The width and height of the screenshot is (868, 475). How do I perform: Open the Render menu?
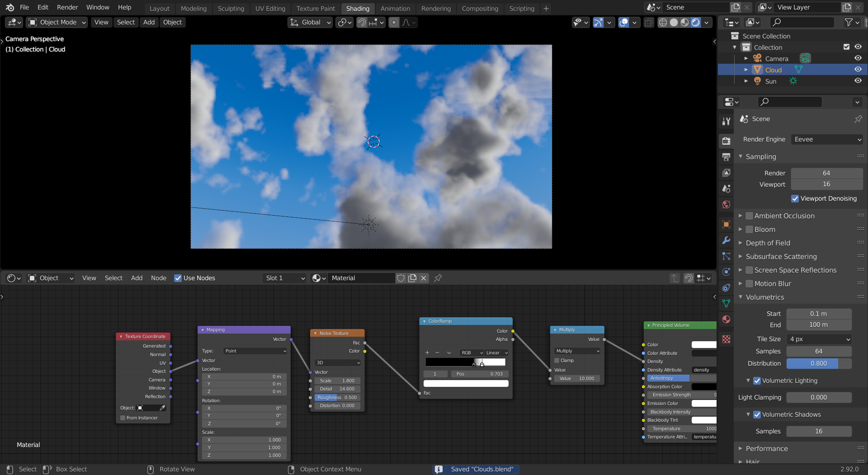67,8
